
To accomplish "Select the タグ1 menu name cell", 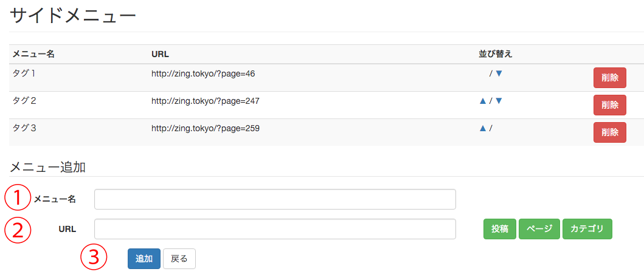I will [25, 73].
